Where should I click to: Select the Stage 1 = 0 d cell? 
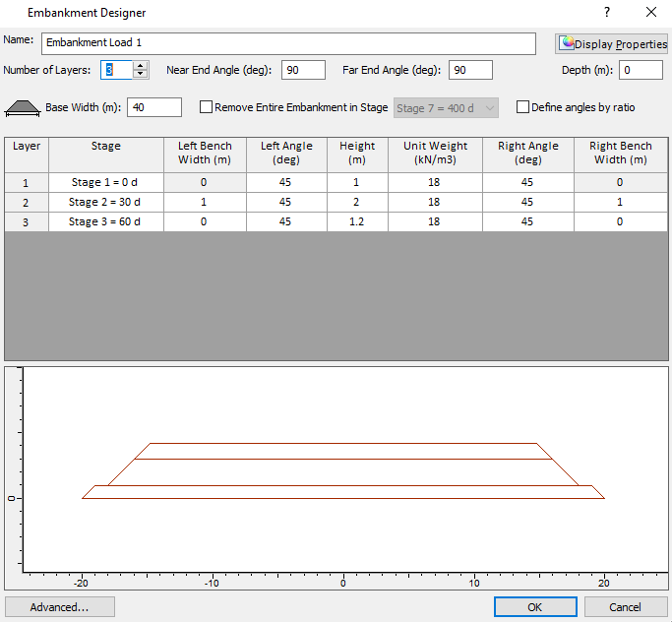[106, 182]
